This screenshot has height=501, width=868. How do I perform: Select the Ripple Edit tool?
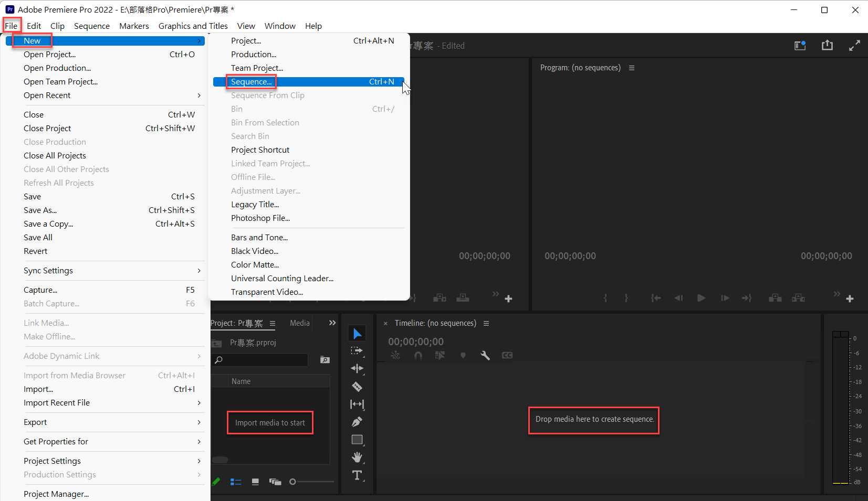(x=357, y=369)
